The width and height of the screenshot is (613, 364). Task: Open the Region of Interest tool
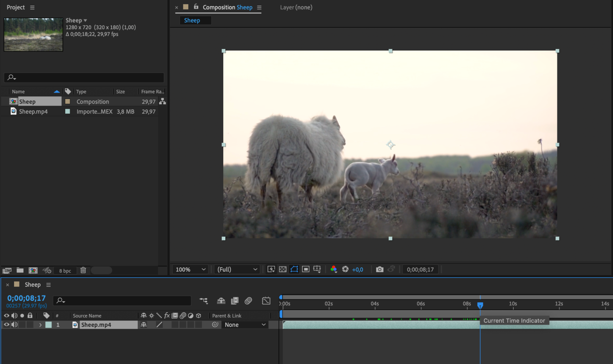[x=306, y=269]
